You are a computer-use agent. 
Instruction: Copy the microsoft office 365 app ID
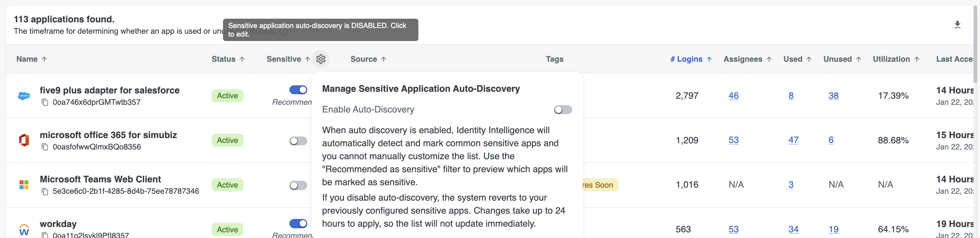(45, 147)
